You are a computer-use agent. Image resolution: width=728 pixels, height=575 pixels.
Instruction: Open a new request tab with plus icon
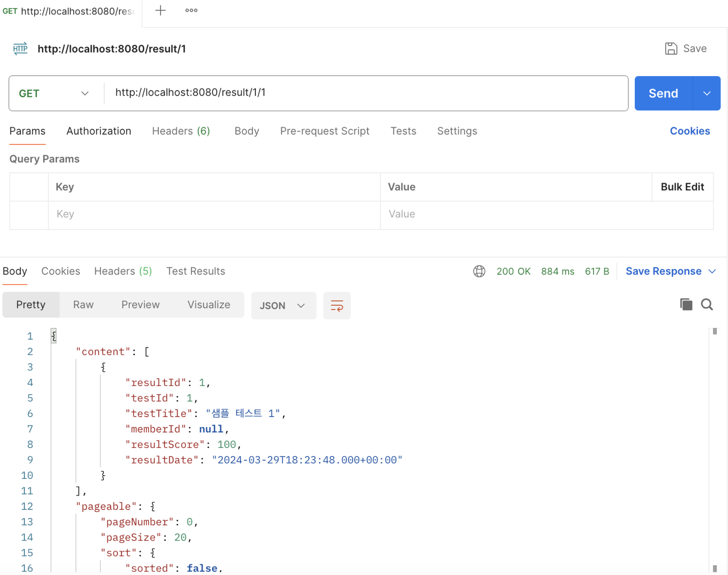point(160,10)
